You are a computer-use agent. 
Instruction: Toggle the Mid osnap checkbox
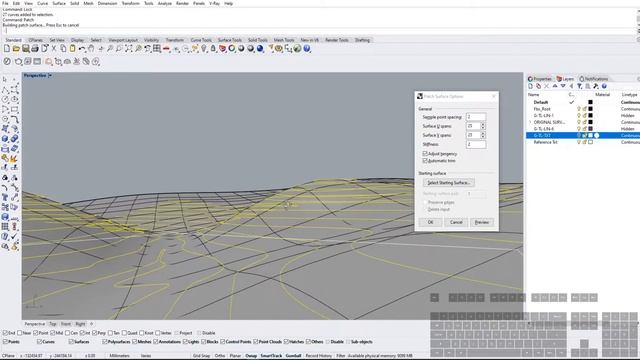53,333
